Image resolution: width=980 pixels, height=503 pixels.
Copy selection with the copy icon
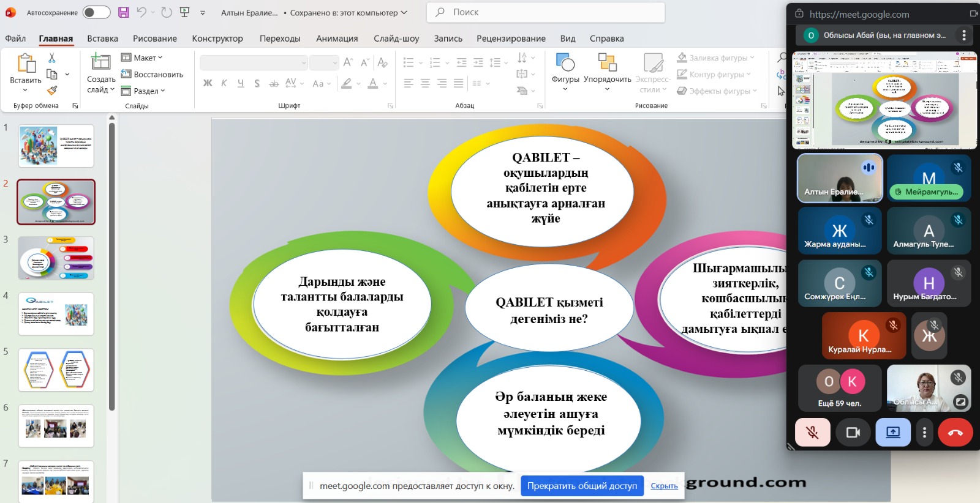point(52,74)
